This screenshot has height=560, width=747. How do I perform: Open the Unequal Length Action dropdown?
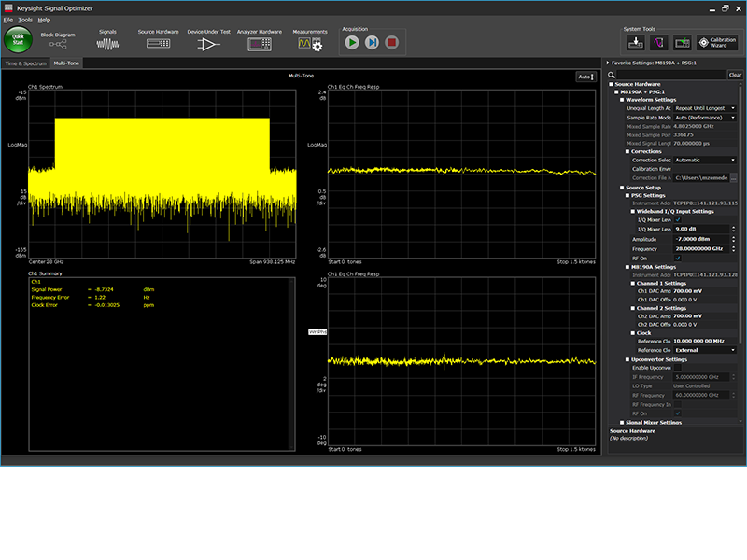tap(705, 108)
